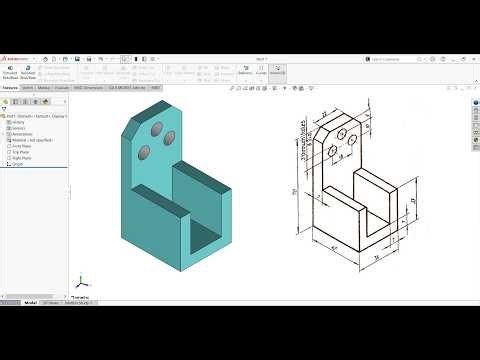Open the Options gear icon
Screen dimensions: 480x360
[x=153, y=59]
